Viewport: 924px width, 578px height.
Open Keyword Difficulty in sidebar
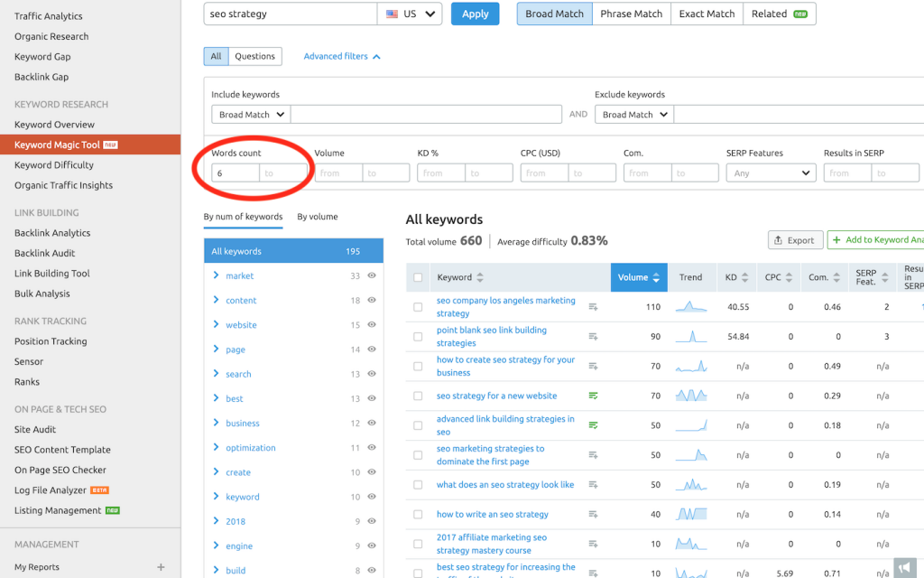point(54,165)
